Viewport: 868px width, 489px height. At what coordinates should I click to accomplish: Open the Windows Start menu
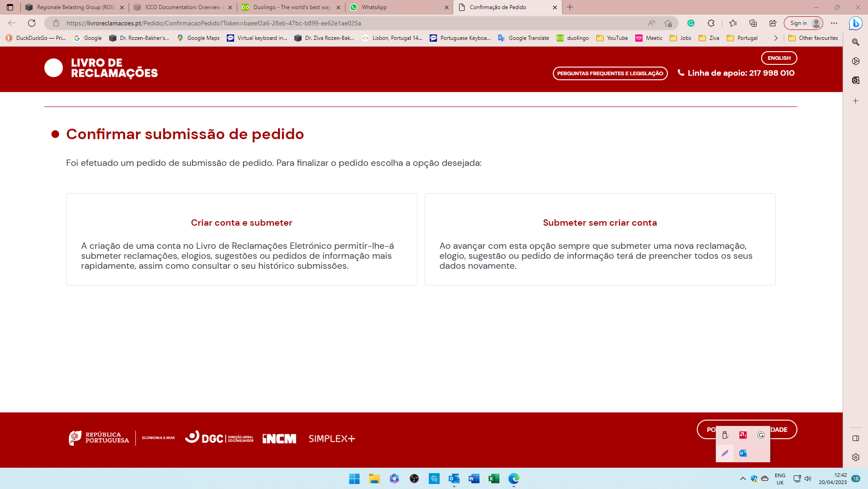(355, 479)
